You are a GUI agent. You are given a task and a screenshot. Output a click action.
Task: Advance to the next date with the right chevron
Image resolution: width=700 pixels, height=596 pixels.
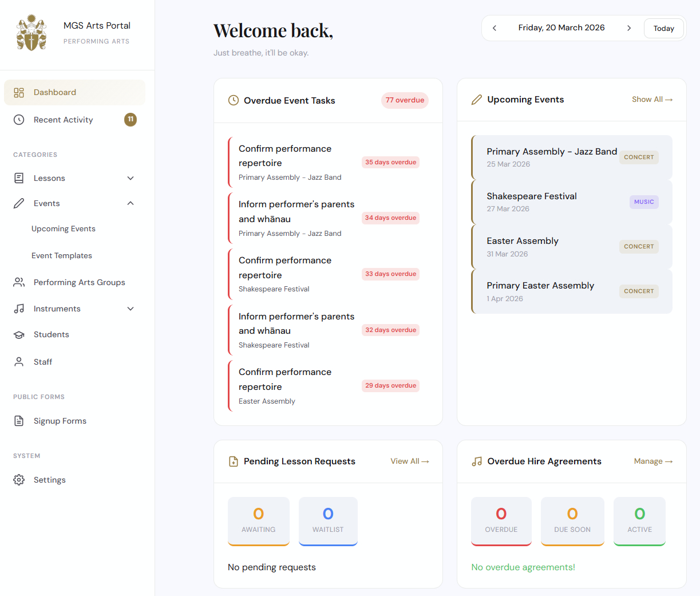coord(629,27)
